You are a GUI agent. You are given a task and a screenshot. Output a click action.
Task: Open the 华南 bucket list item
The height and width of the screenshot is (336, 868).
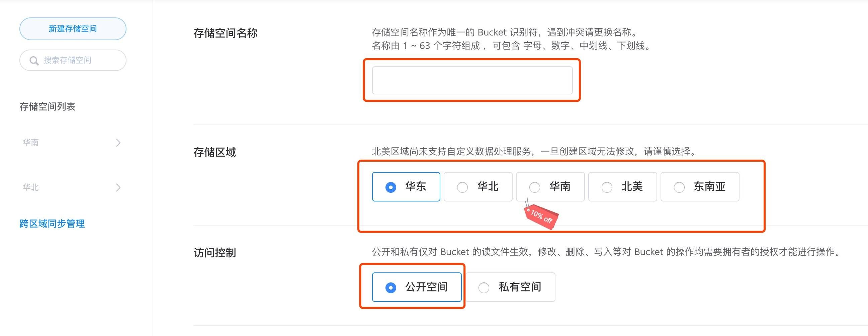coord(72,143)
